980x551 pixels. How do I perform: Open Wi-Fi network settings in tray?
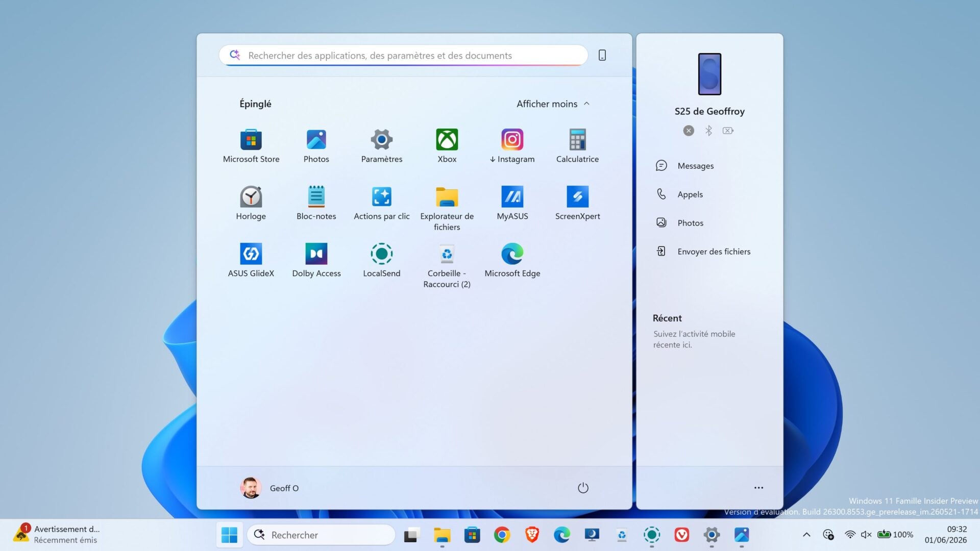tap(850, 535)
